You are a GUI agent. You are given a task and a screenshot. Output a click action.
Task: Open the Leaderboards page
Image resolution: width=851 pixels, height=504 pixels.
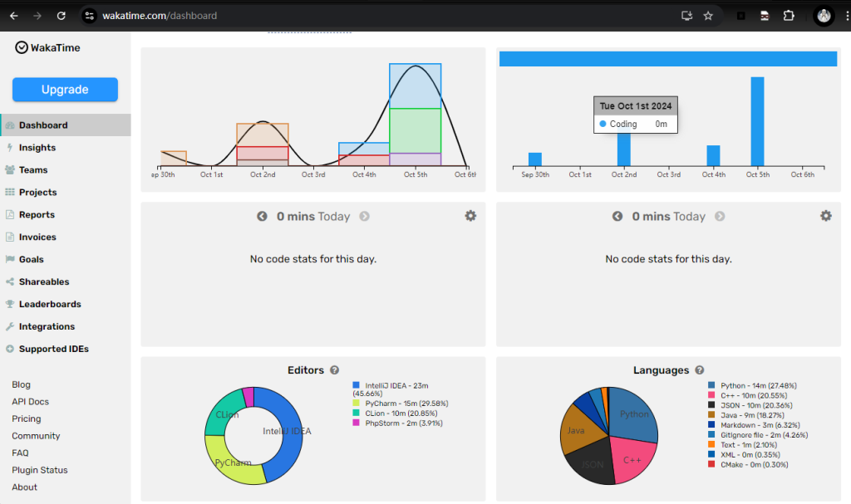(x=50, y=305)
